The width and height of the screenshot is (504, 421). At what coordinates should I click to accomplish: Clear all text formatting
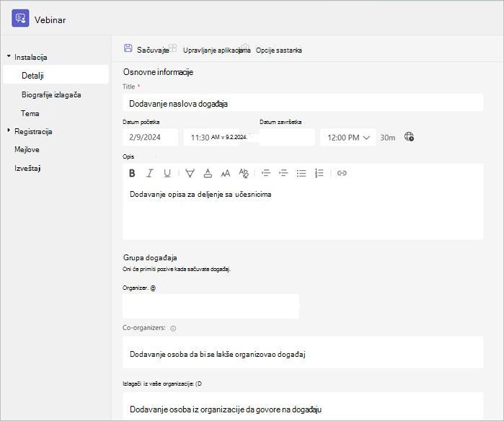click(x=244, y=173)
